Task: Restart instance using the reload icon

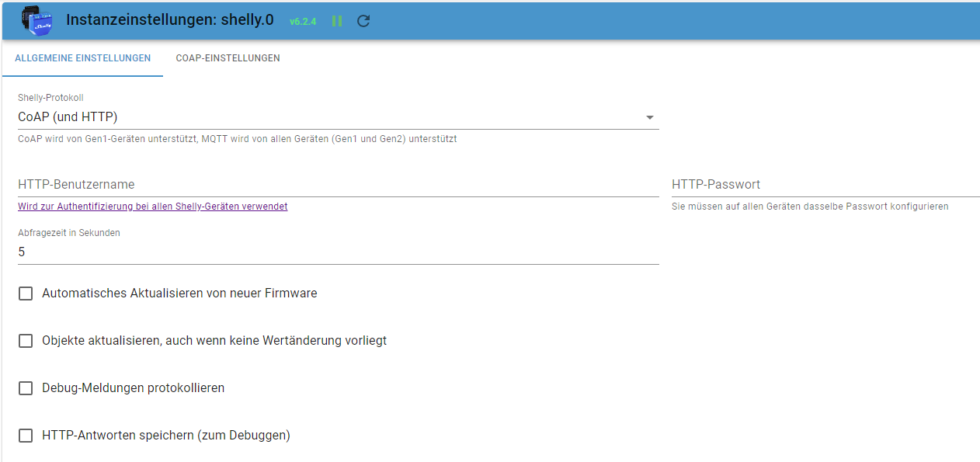Action: coord(363,21)
